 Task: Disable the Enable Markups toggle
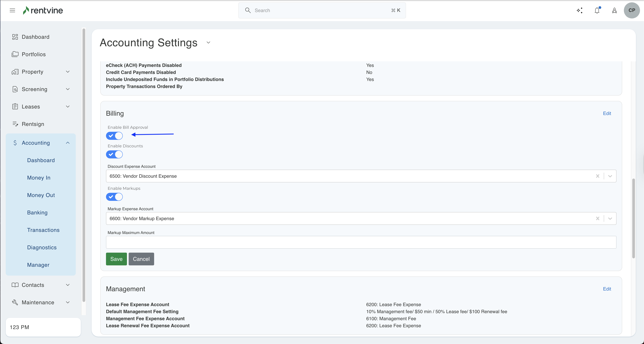115,197
